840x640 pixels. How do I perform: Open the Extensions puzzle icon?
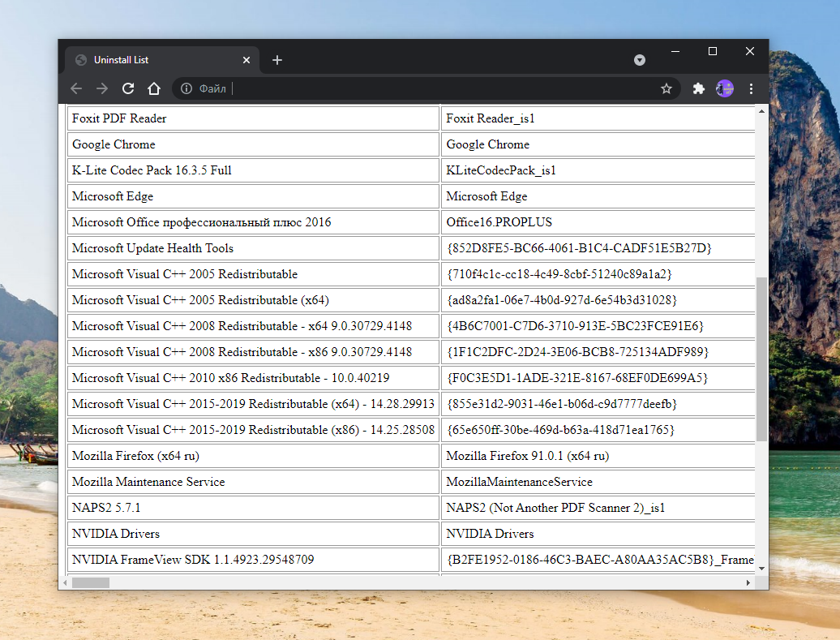click(699, 88)
